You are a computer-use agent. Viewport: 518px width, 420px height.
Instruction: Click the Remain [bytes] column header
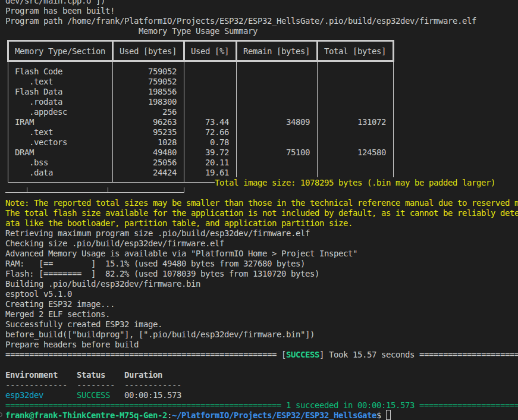click(x=277, y=51)
